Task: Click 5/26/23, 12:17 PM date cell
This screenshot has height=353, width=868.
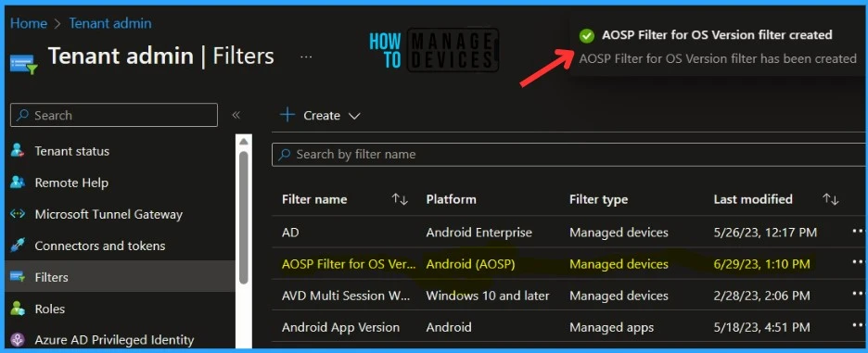Action: (x=766, y=233)
